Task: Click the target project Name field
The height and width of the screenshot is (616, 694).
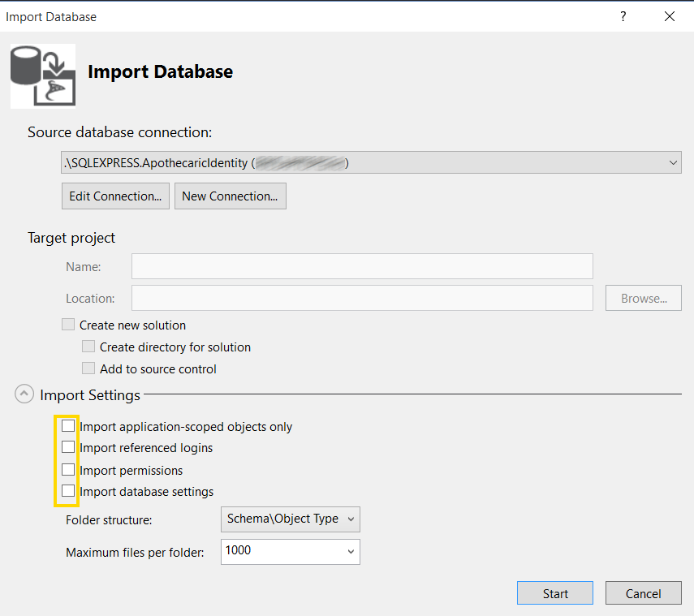Action: point(362,266)
